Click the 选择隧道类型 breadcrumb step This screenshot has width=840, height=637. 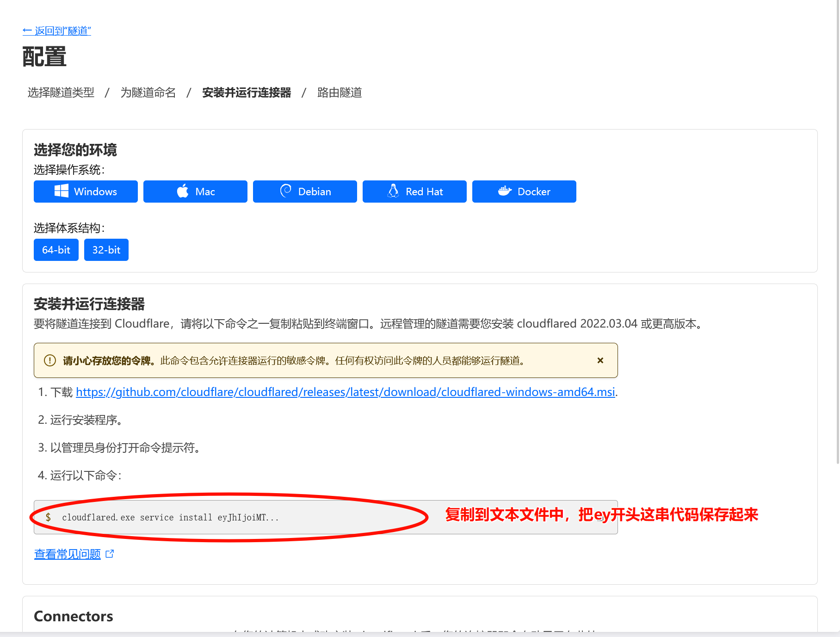click(x=61, y=93)
